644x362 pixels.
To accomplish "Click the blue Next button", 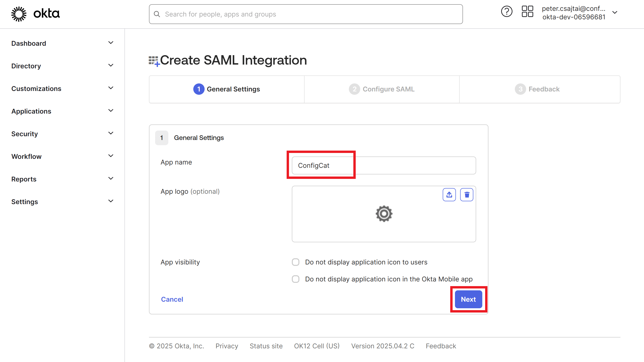I will pyautogui.click(x=468, y=299).
